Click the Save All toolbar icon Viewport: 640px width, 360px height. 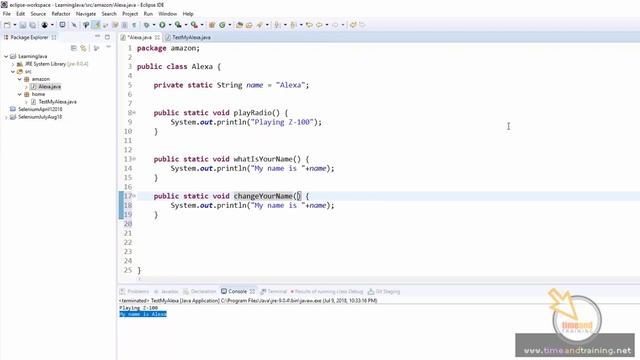click(x=32, y=25)
